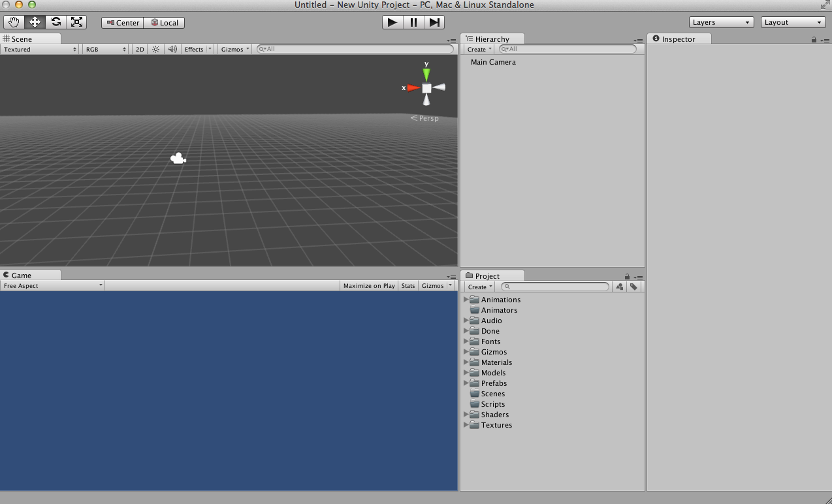This screenshot has width=832, height=504.
Task: Toggle scene Effects button
Action: point(194,49)
